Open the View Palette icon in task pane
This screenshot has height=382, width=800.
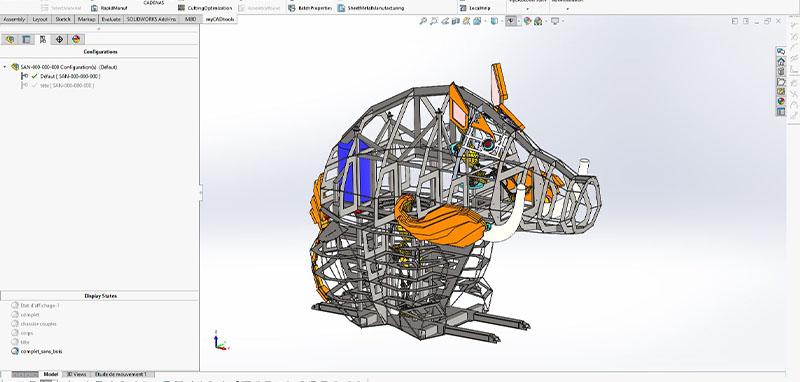781,91
